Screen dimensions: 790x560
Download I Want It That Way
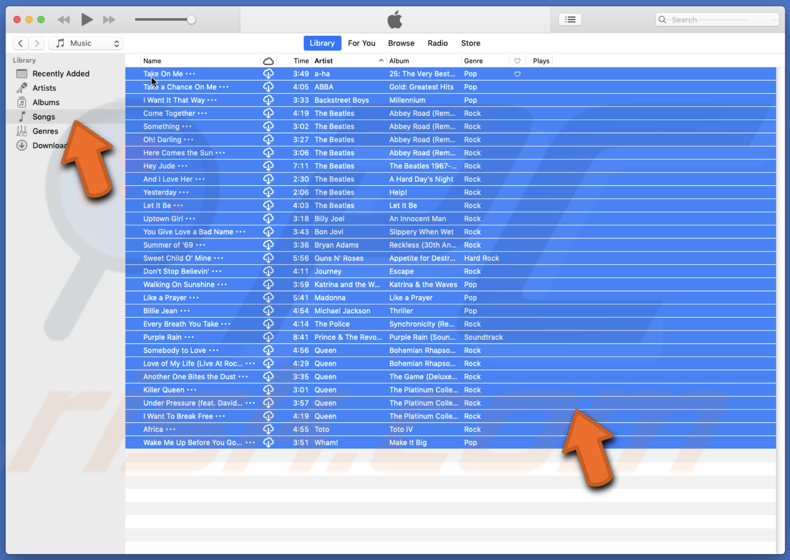(x=268, y=100)
